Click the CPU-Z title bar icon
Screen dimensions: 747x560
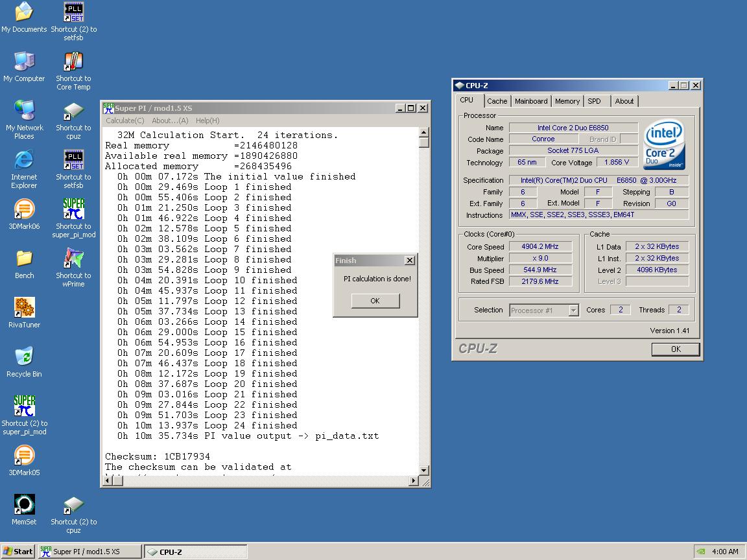pos(459,86)
